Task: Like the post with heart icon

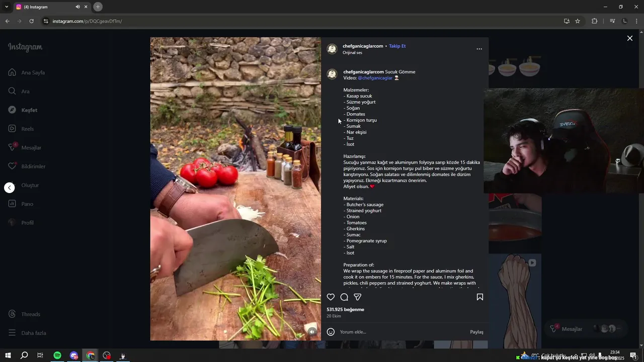Action: pyautogui.click(x=331, y=297)
